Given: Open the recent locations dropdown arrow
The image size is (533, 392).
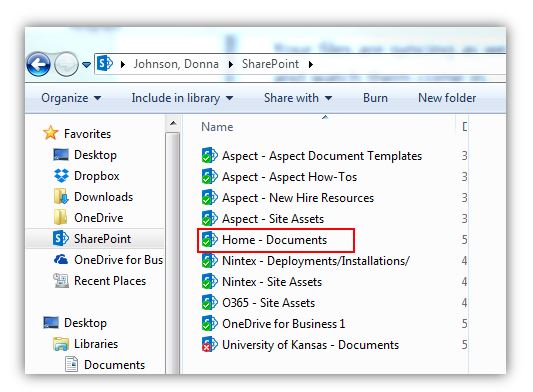Looking at the screenshot, I should click(86, 64).
